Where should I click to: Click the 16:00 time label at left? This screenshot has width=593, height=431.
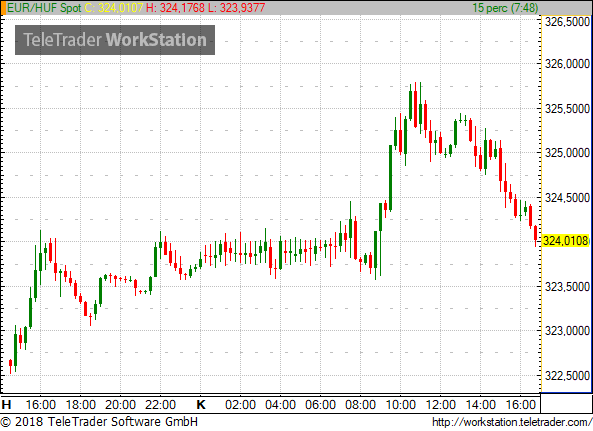tap(40, 405)
